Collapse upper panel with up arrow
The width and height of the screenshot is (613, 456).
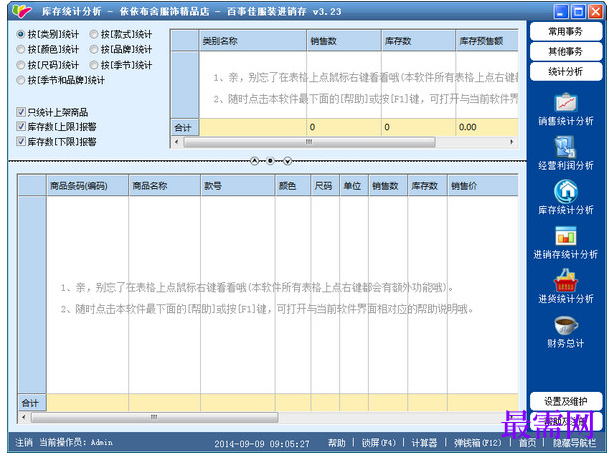[255, 161]
